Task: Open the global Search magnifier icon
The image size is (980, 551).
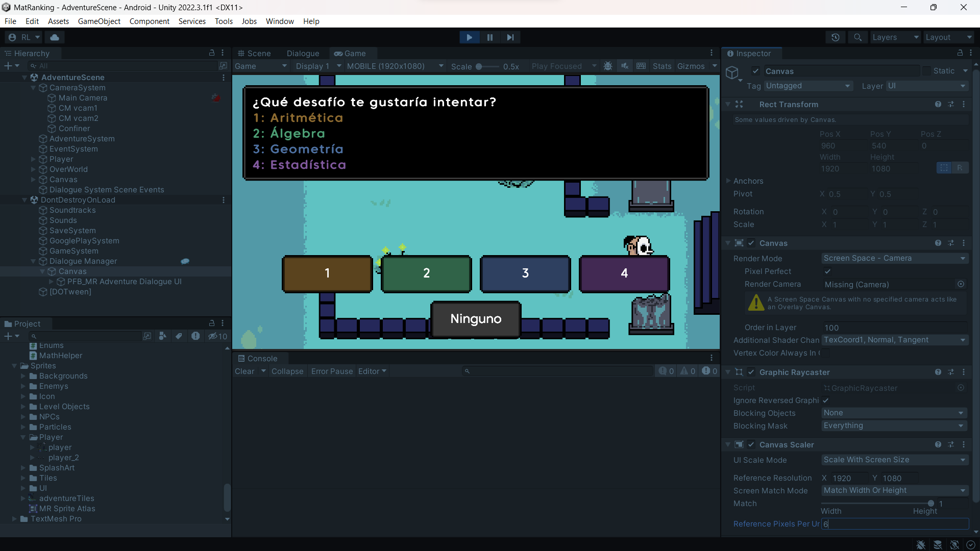Action: (858, 37)
